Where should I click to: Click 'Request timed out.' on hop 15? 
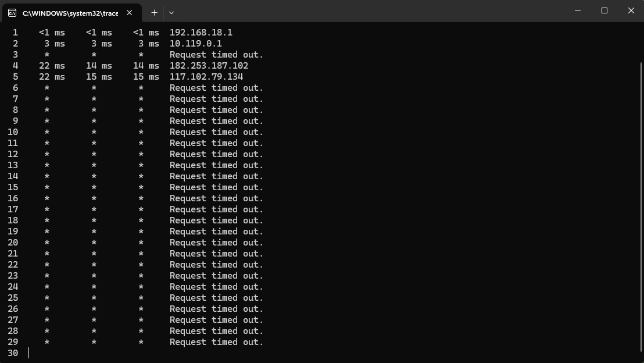click(x=216, y=187)
